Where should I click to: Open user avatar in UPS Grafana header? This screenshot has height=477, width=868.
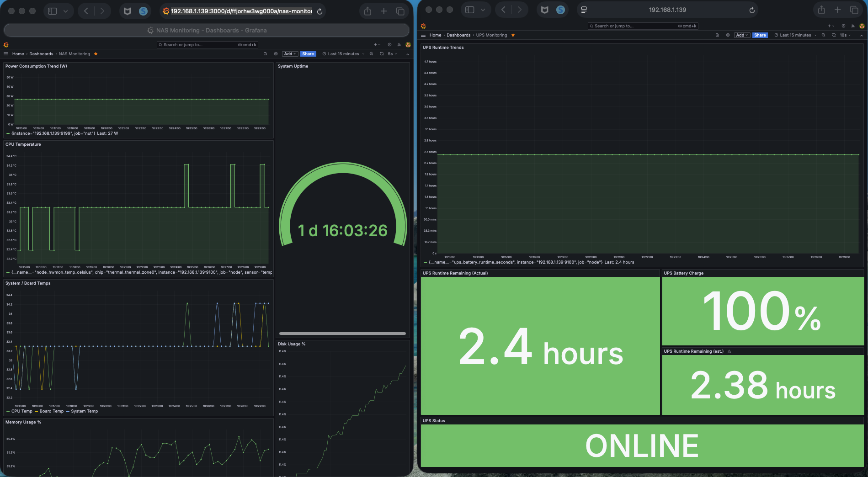[862, 26]
